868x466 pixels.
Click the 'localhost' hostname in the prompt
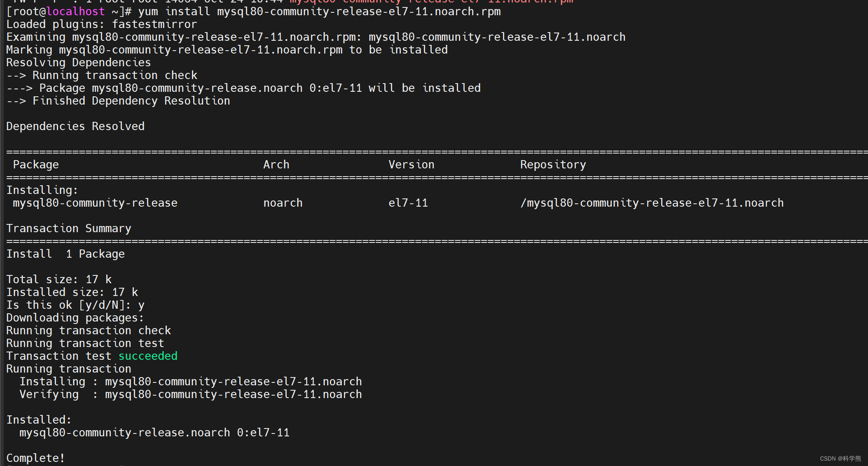tap(75, 12)
